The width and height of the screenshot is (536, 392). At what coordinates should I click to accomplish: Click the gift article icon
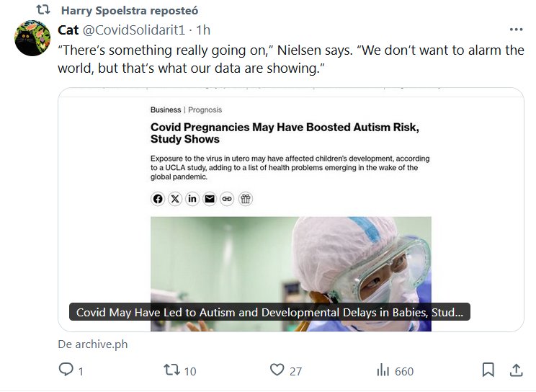[246, 199]
